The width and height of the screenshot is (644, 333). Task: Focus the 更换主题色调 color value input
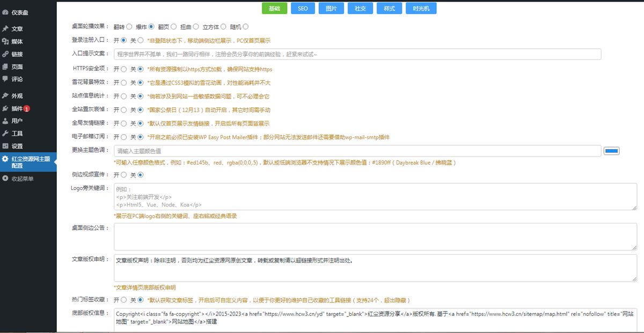357,151
